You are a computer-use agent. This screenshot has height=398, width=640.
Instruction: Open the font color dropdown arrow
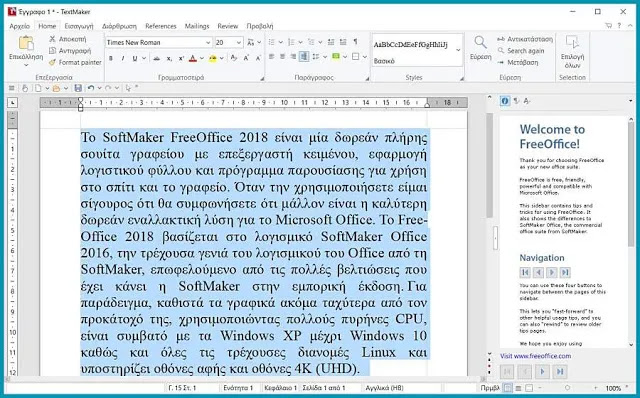pyautogui.click(x=202, y=58)
